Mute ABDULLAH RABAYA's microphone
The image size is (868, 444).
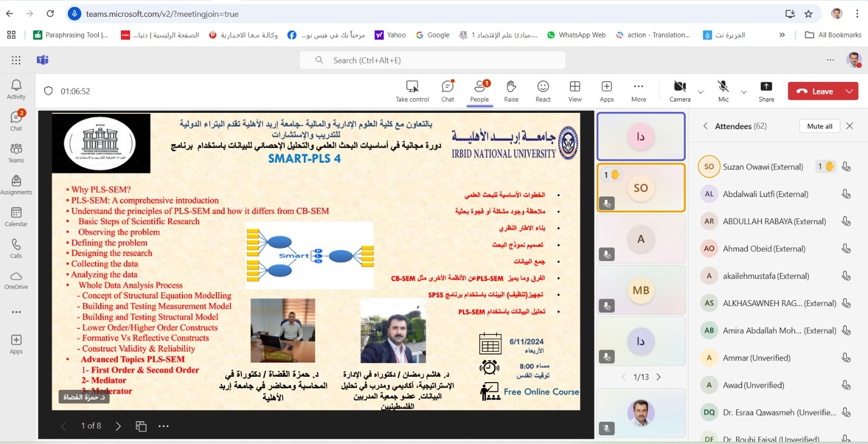846,221
